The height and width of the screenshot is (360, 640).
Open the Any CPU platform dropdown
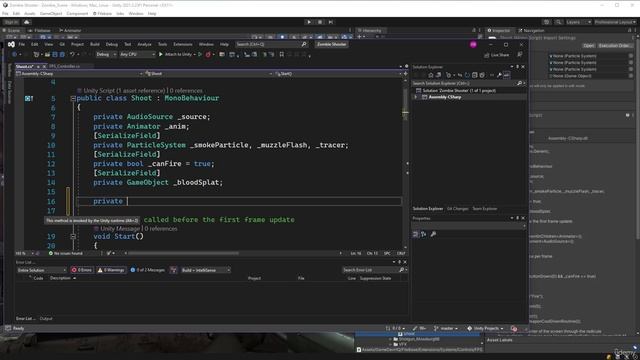(137, 54)
